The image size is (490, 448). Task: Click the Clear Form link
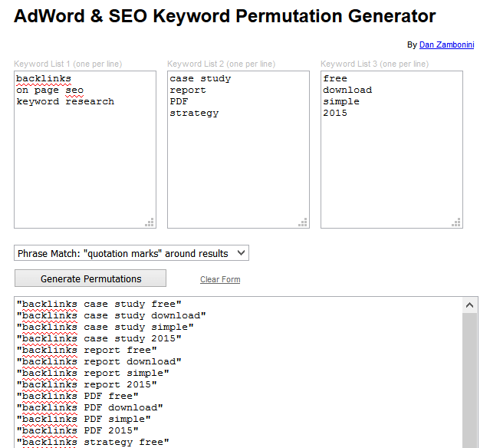tap(220, 279)
